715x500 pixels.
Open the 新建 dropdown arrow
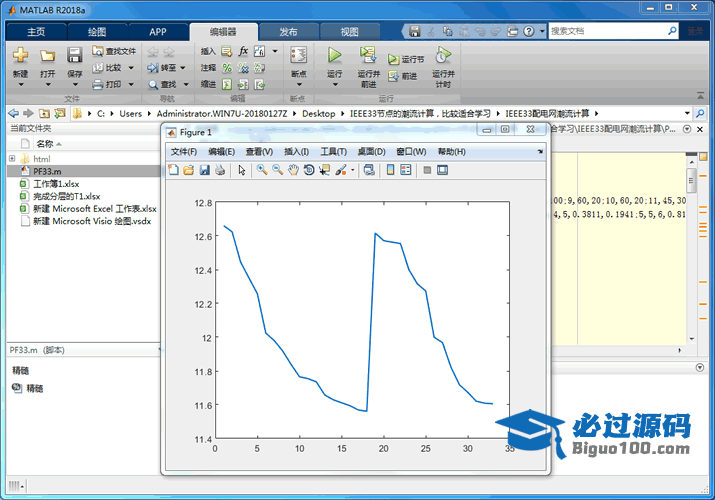(x=21, y=84)
